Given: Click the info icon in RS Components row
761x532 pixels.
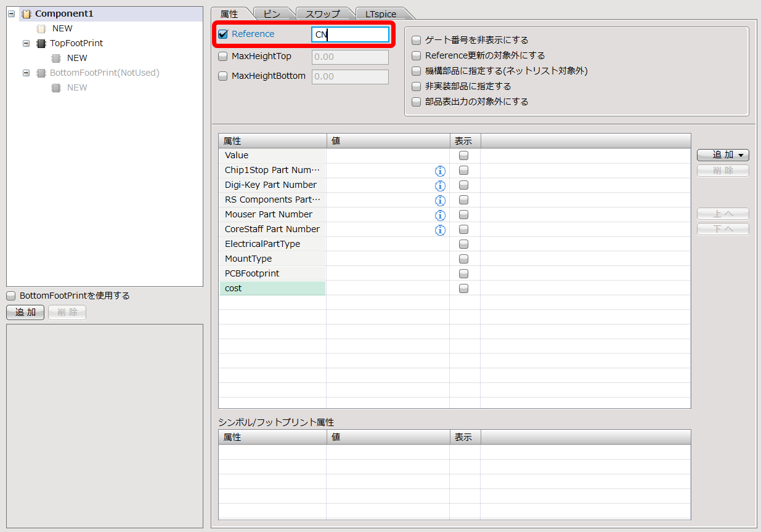Looking at the screenshot, I should pos(440,200).
